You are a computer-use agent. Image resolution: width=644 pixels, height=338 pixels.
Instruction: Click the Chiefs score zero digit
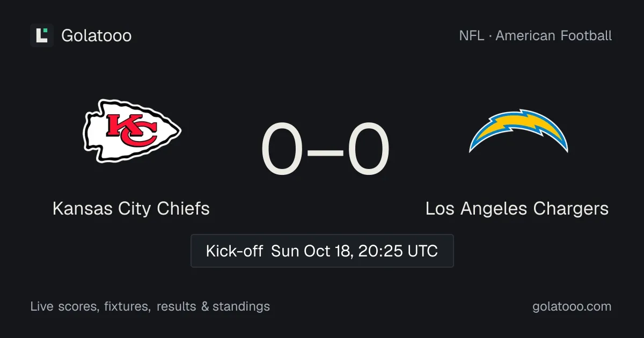click(282, 150)
